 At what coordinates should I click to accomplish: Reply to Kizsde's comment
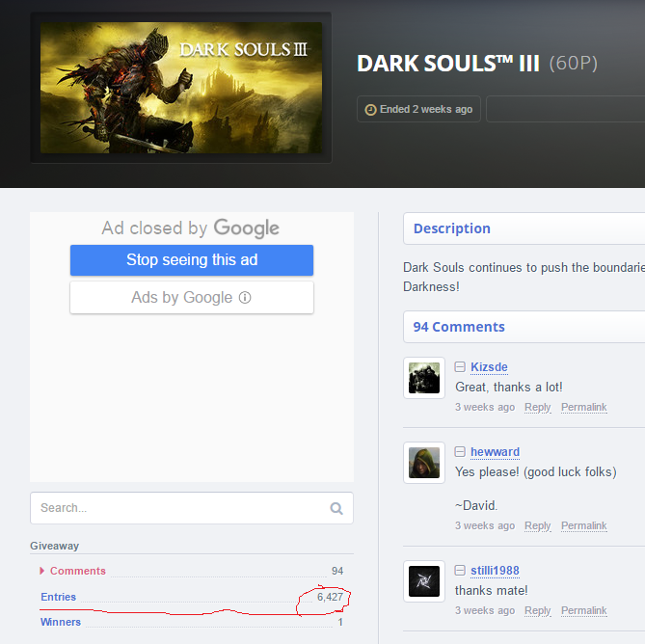click(538, 407)
